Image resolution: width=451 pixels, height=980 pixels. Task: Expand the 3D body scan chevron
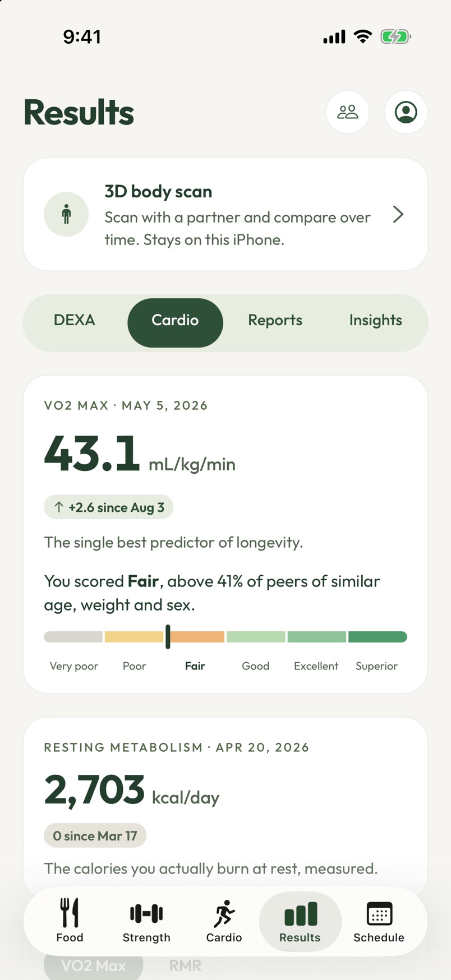[398, 214]
